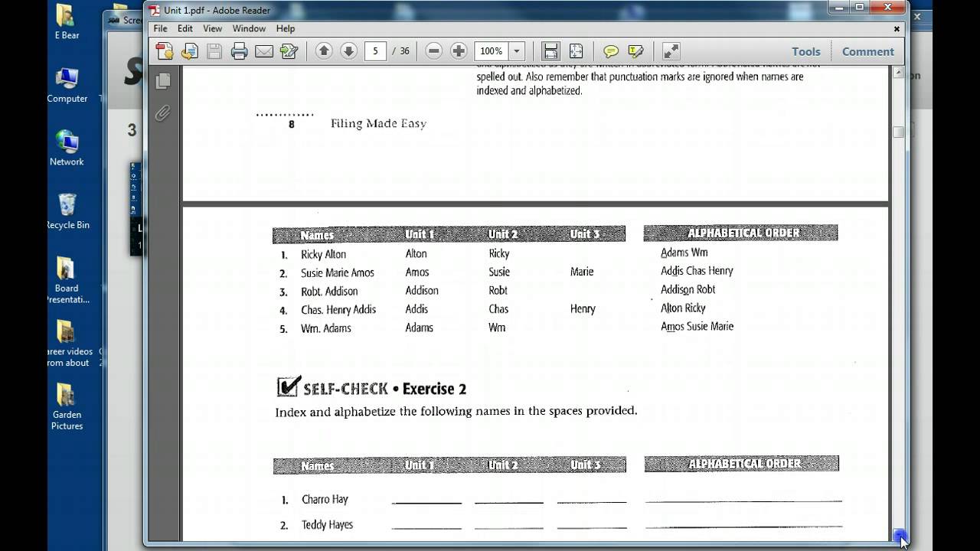Open the zoom percentage dropdown arrow

pyautogui.click(x=517, y=51)
